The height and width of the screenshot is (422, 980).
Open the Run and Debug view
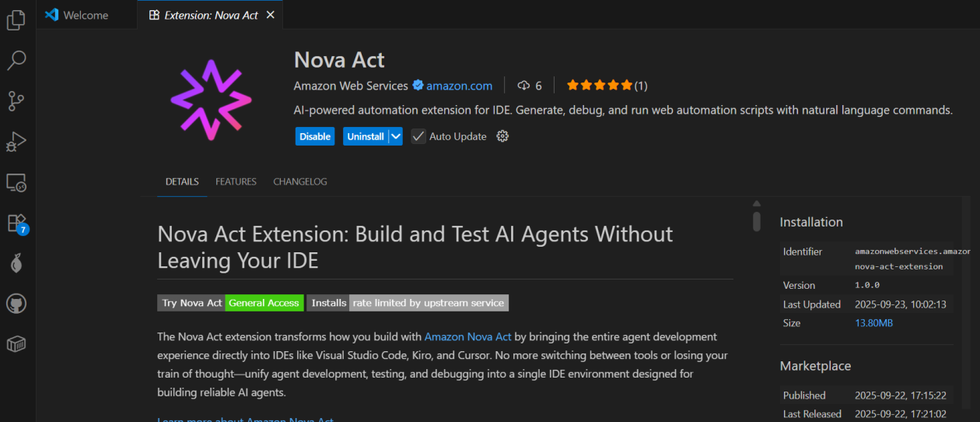click(16, 142)
